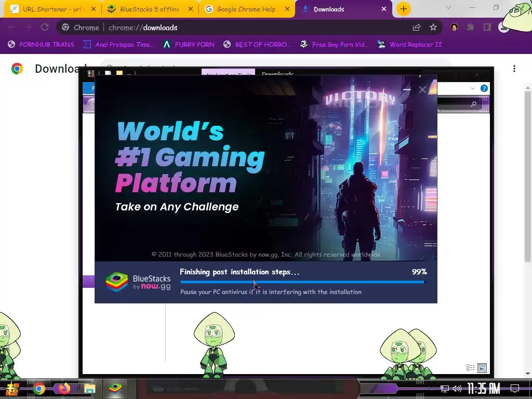The height and width of the screenshot is (399, 532).
Task: Open File Explorer from the taskbar
Action: pyautogui.click(x=89, y=389)
